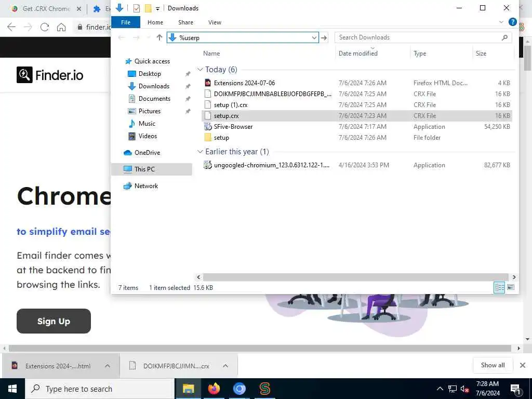Expand the ribbon with the chevron

point(501,22)
